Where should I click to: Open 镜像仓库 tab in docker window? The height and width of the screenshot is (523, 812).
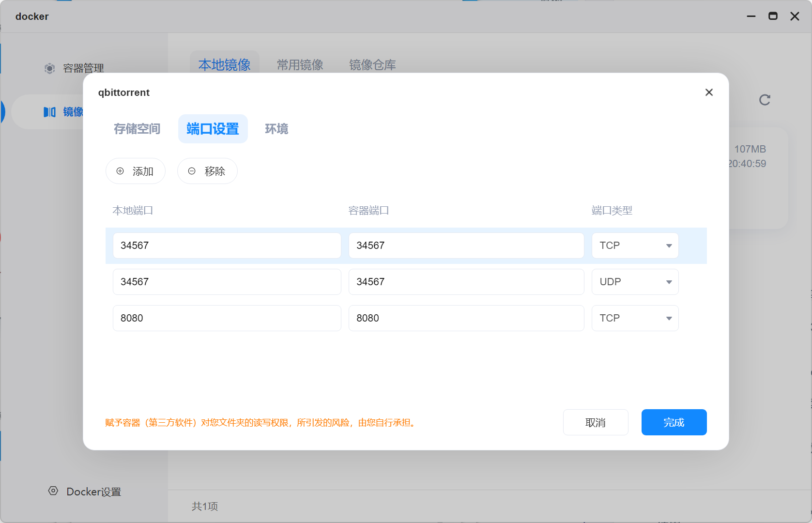(372, 65)
